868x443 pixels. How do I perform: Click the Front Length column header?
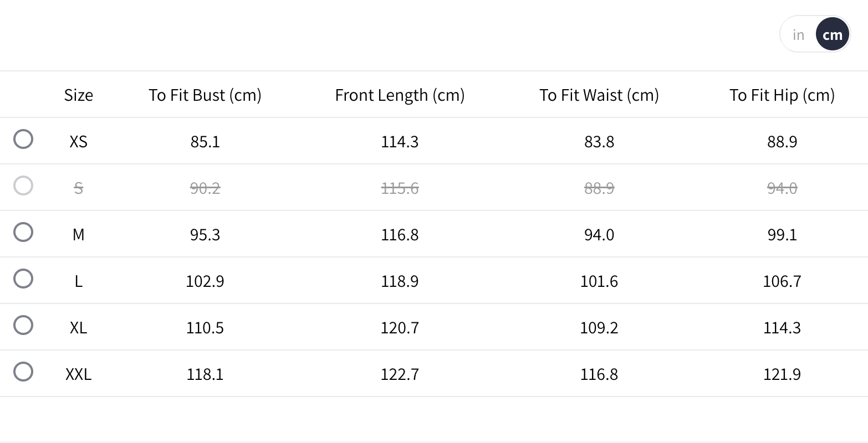coord(400,95)
